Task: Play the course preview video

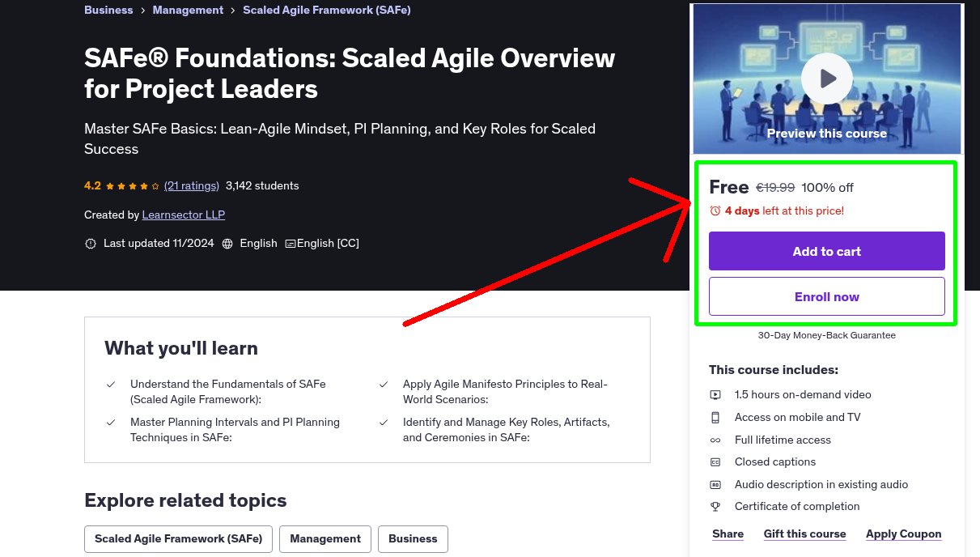Action: coord(826,79)
